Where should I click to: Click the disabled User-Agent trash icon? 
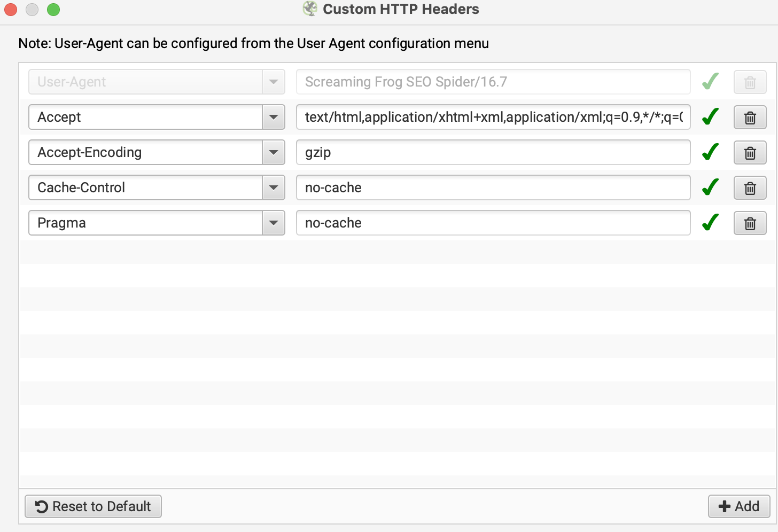(x=750, y=82)
